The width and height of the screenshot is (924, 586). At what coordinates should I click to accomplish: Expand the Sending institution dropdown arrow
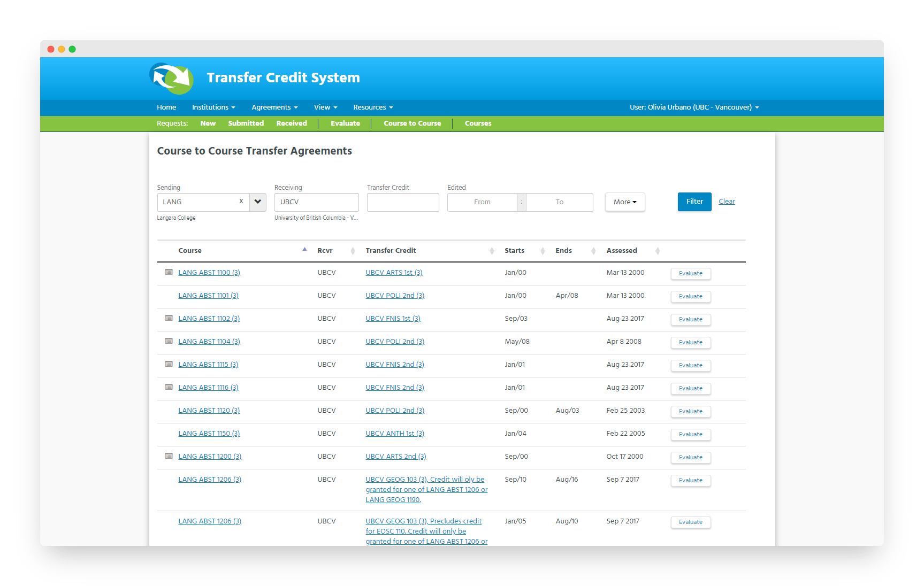click(258, 202)
